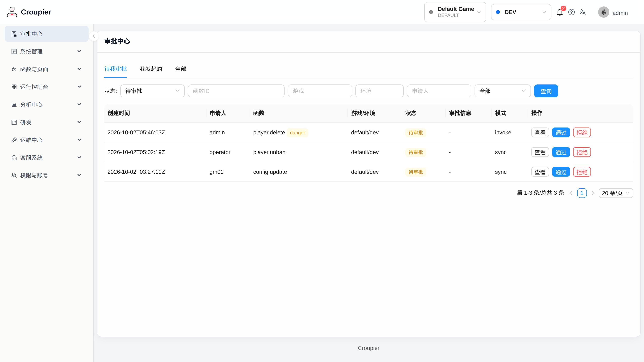Reject the config.update request with 拒绝

(x=582, y=172)
